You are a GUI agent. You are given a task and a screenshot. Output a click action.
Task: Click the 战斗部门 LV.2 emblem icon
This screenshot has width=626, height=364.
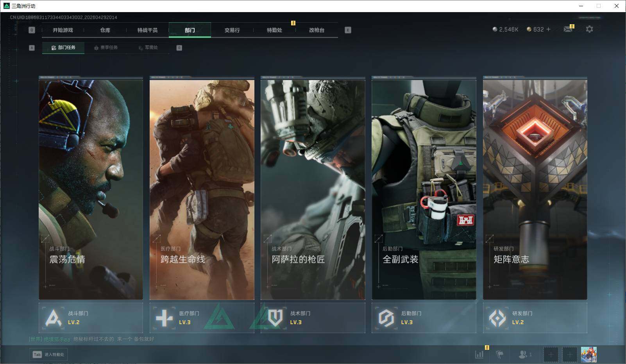[54, 318]
